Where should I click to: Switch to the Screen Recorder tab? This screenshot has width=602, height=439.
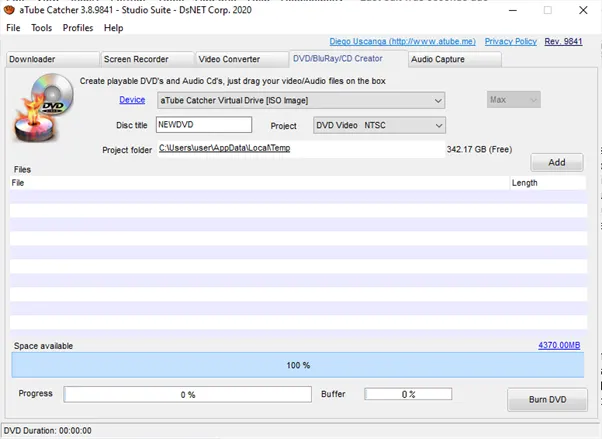[147, 59]
